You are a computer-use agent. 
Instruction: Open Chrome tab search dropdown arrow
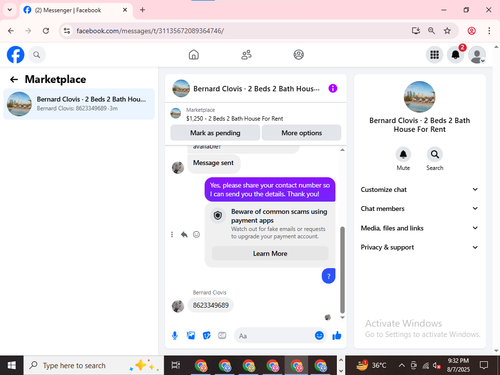(10, 10)
